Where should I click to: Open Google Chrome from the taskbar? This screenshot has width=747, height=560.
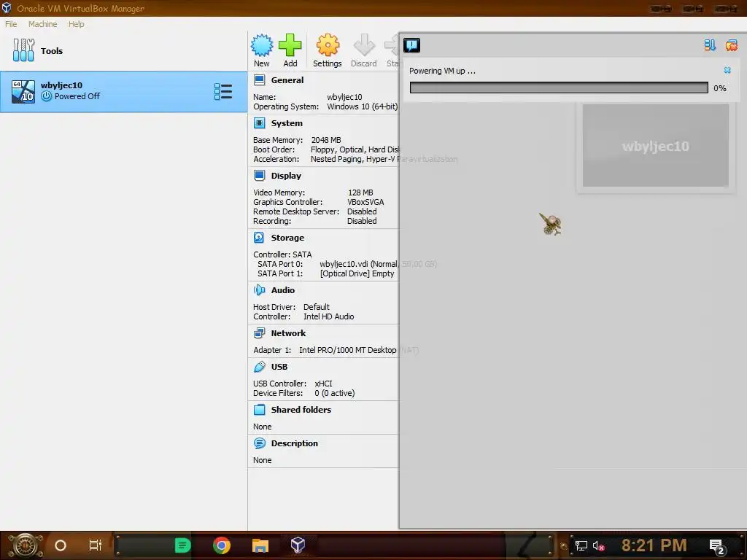coord(222,545)
